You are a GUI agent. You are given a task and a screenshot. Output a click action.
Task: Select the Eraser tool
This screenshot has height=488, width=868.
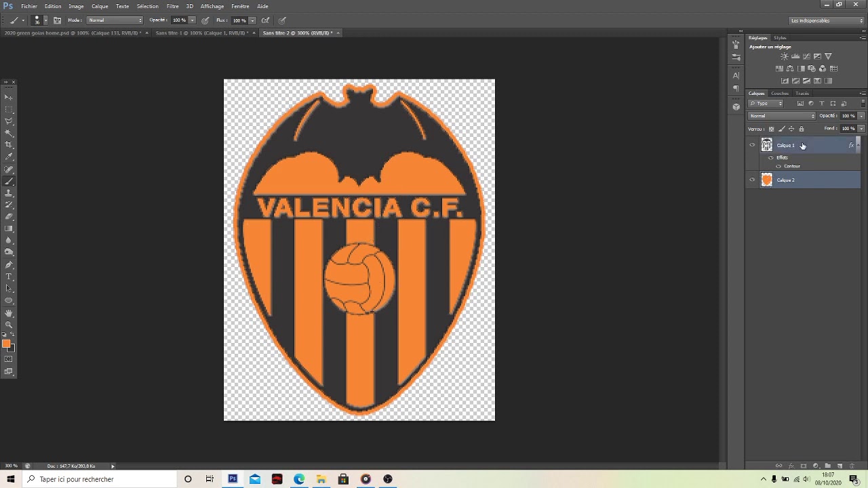point(9,217)
